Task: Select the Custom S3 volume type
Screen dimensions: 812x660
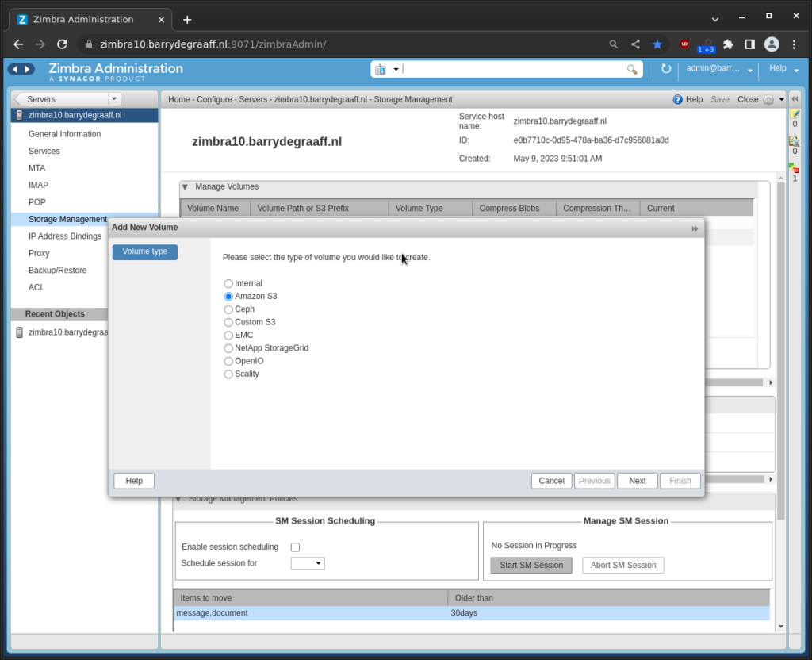Action: click(228, 322)
